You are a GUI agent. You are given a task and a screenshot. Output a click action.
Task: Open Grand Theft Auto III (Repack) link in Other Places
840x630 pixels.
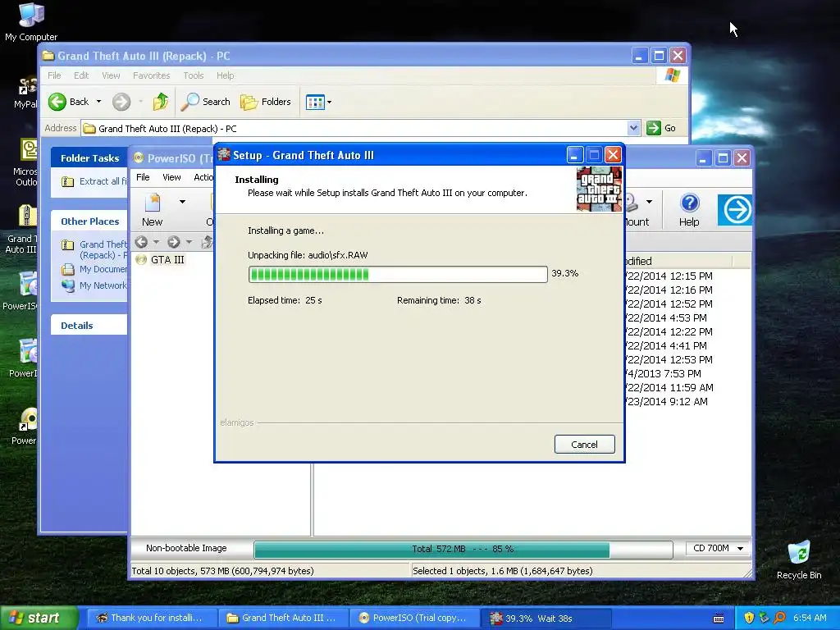pyautogui.click(x=103, y=249)
